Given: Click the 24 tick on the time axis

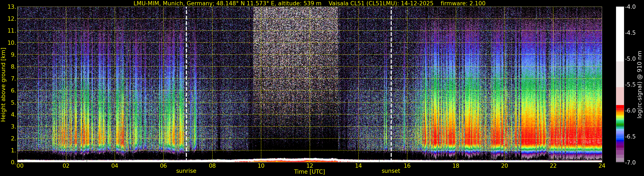Looking at the screenshot, I should pyautogui.click(x=602, y=166).
